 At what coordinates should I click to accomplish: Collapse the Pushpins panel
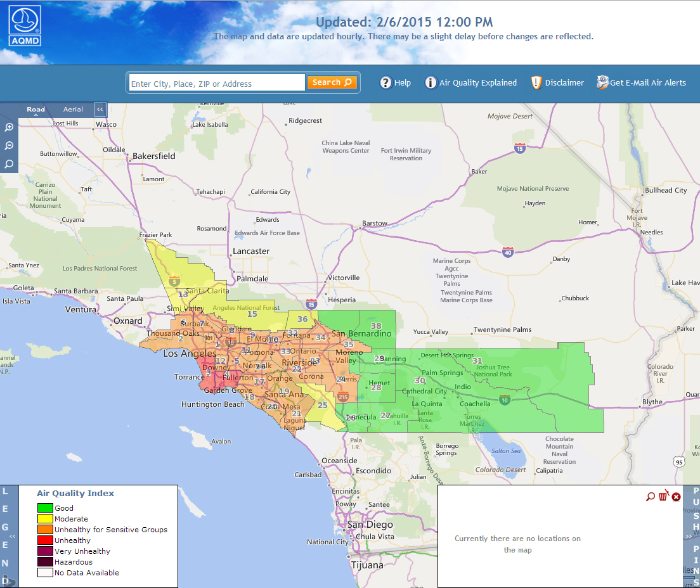(688, 537)
